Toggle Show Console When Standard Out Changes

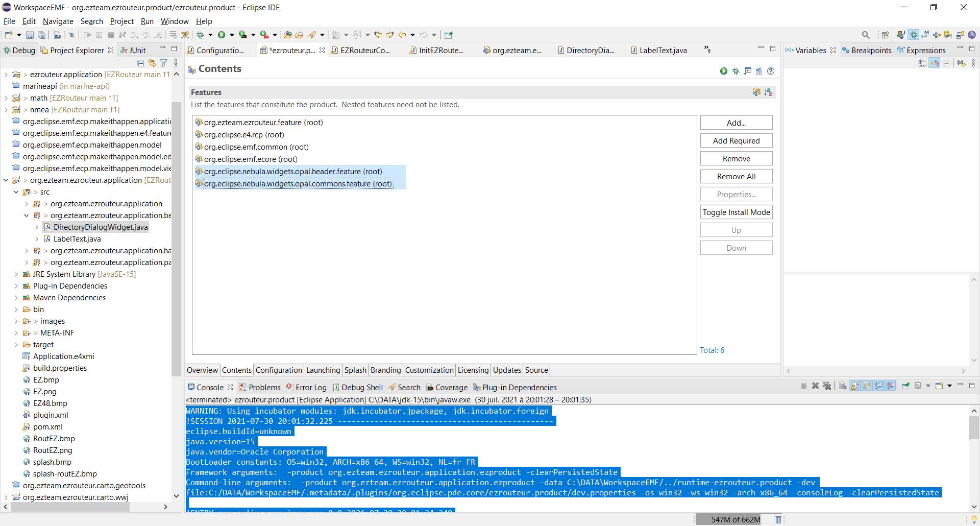point(879,386)
